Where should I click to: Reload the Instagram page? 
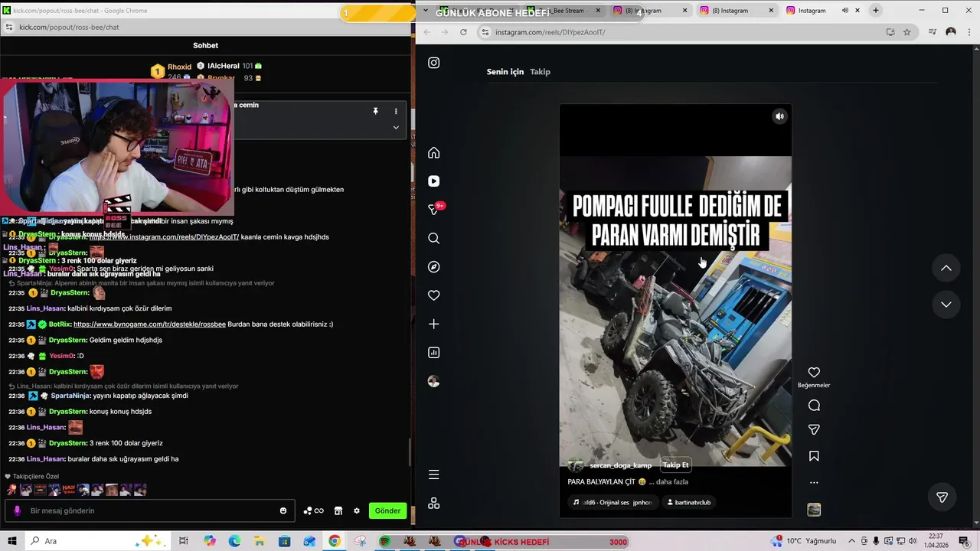(463, 32)
